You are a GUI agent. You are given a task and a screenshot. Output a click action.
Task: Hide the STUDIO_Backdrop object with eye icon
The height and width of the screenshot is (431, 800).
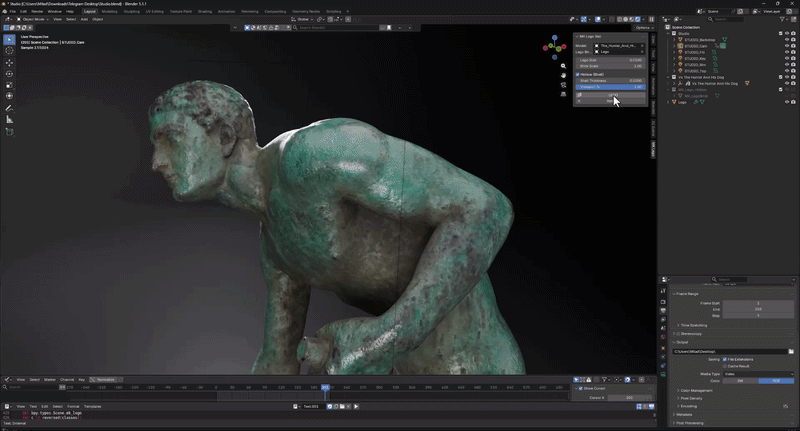point(787,40)
